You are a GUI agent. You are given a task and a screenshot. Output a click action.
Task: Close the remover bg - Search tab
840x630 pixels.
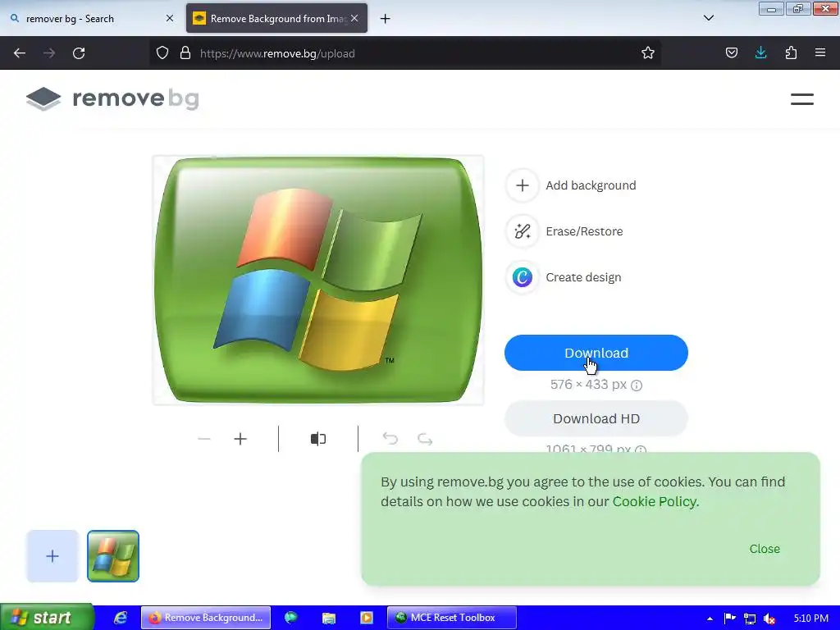(x=169, y=19)
